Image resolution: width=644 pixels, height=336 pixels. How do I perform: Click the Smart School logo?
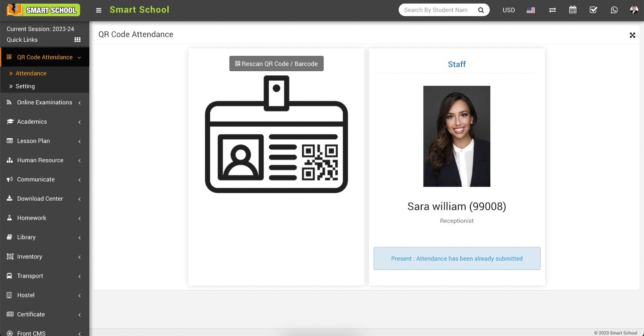(x=43, y=10)
